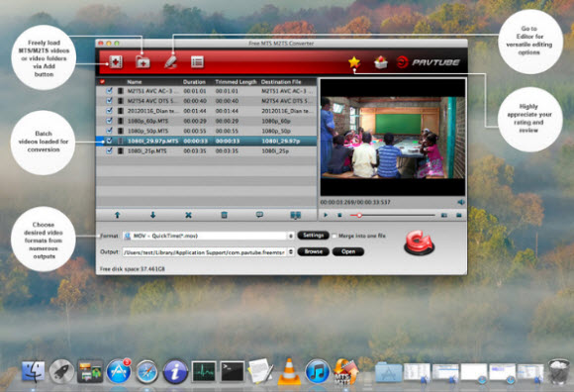The image size is (574, 392).
Task: Open the Editor pencil icon
Action: coord(170,61)
